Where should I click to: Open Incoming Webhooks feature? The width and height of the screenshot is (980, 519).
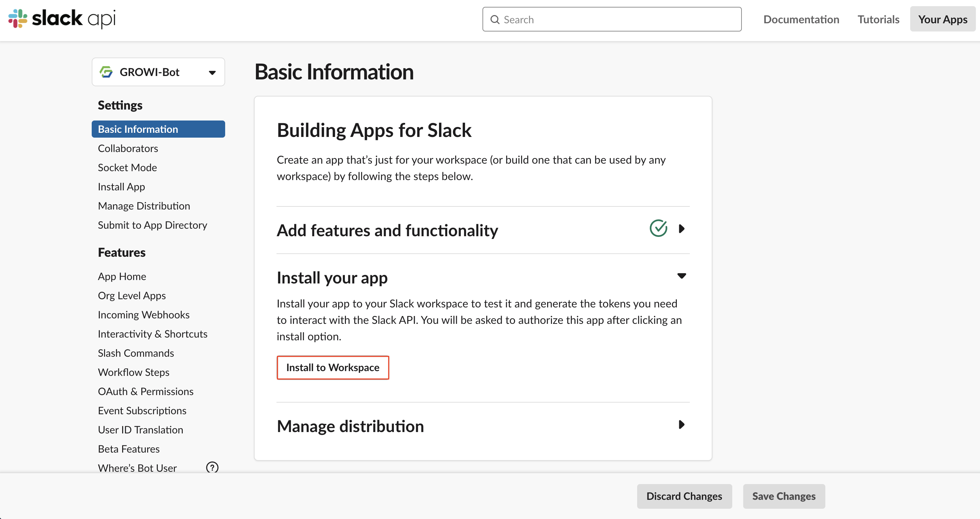(x=144, y=315)
